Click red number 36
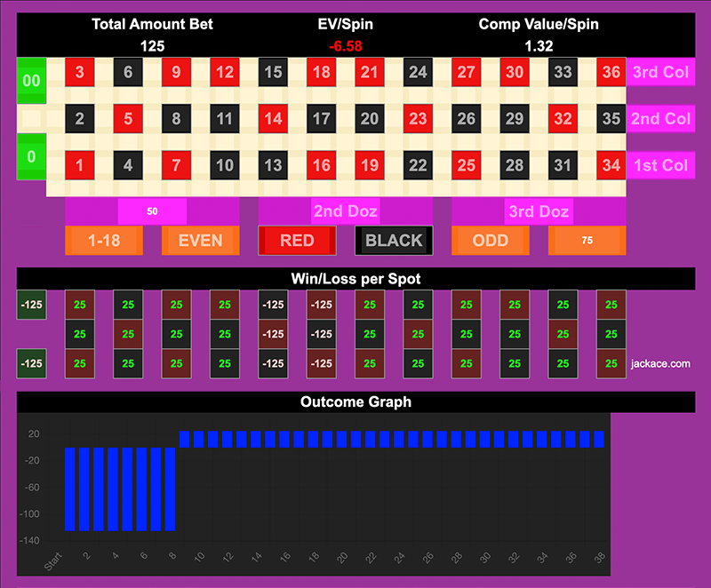This screenshot has width=711, height=588. point(611,73)
